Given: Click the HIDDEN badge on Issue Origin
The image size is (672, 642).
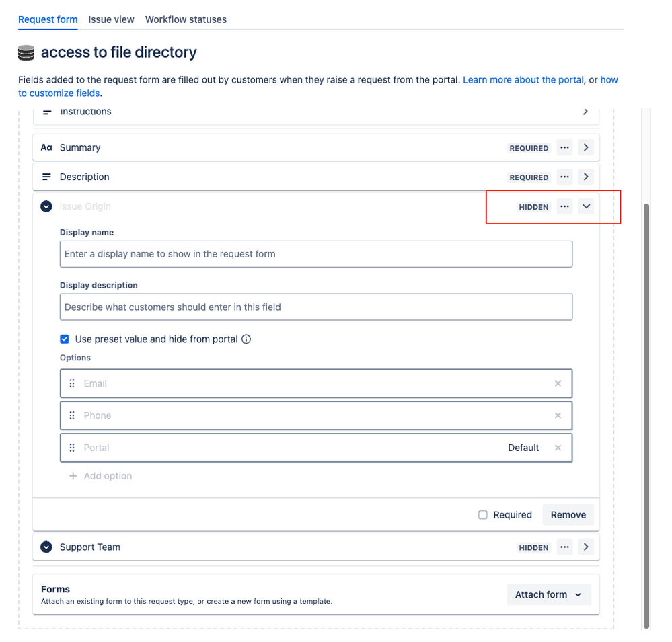Looking at the screenshot, I should coord(533,207).
